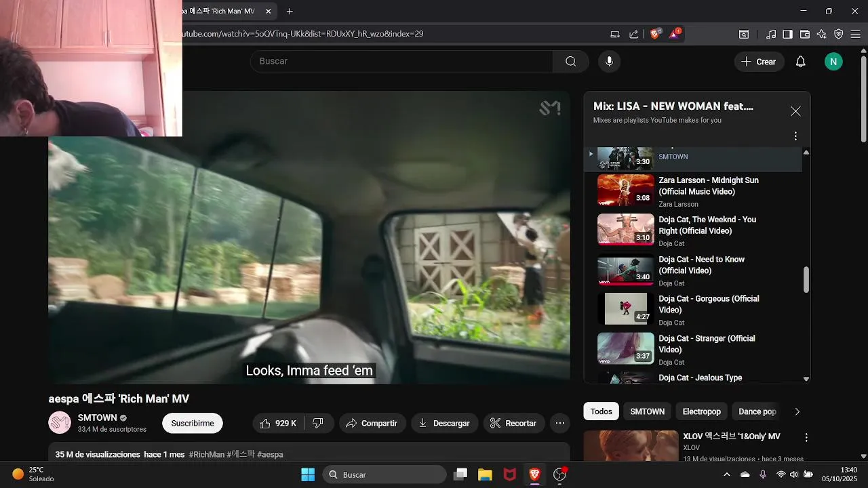Click the Crear button
The image size is (868, 488).
click(x=759, y=62)
